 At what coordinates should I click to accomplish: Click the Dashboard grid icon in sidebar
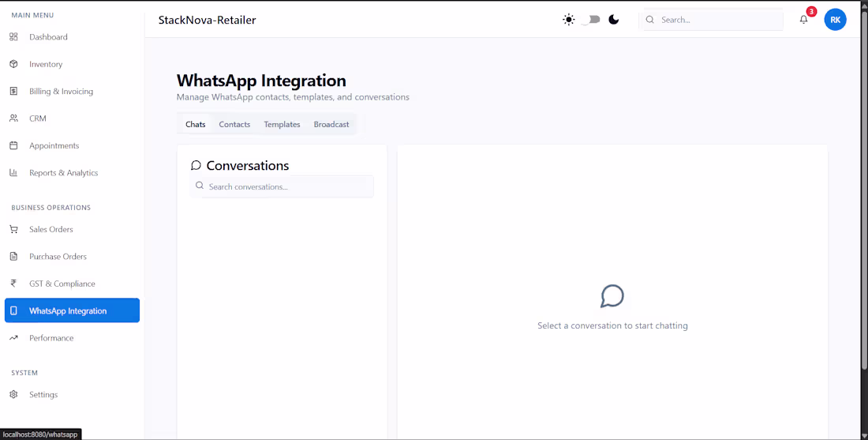tap(14, 37)
